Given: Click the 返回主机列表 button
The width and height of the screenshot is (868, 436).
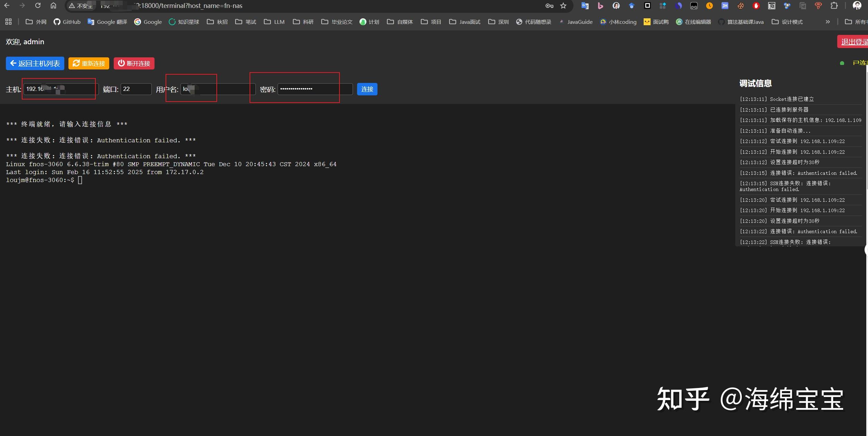Looking at the screenshot, I should pyautogui.click(x=35, y=63).
